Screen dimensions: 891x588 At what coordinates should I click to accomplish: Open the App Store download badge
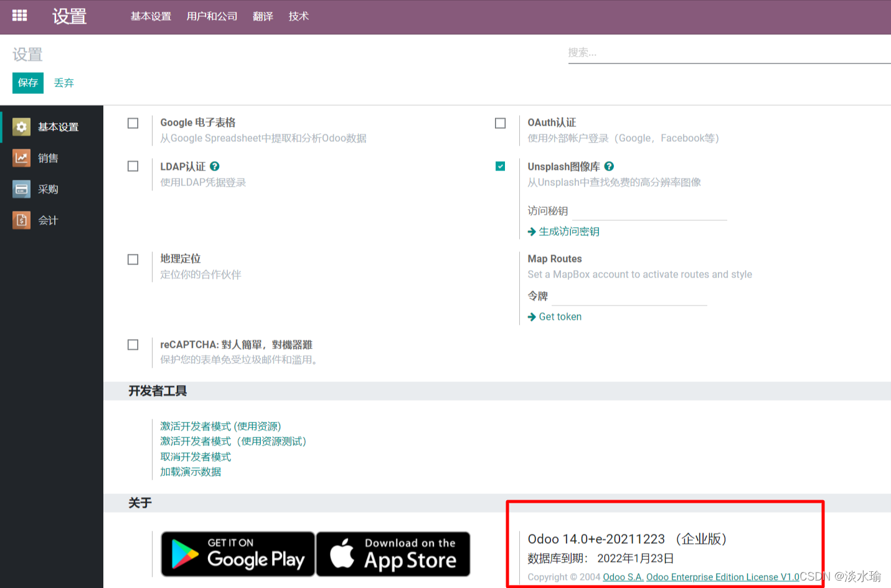coord(393,554)
